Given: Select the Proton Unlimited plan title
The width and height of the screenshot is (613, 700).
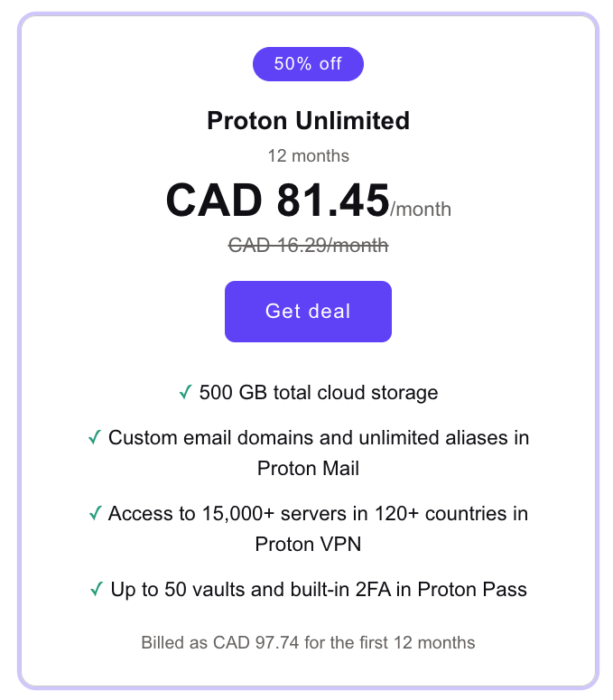Looking at the screenshot, I should (308, 120).
